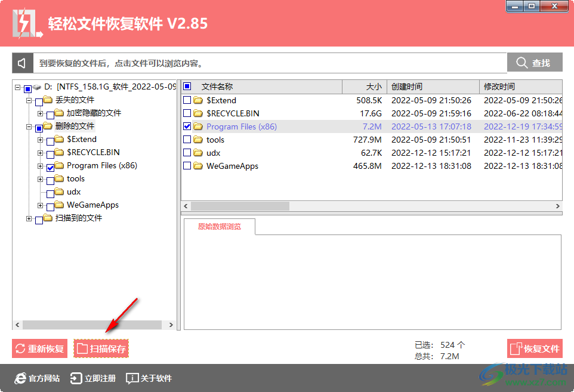Uncheck the Program Files (x86) list checkbox
Viewport: 574px width, 392px height.
click(187, 126)
